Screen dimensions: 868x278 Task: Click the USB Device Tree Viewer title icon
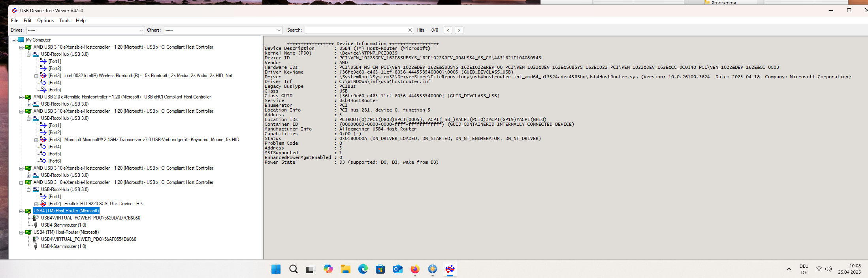[15, 10]
